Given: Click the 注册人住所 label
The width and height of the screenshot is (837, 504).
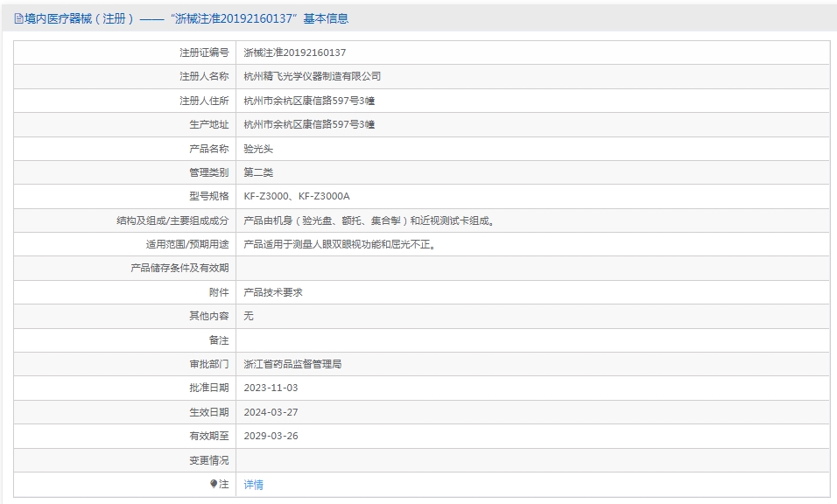Looking at the screenshot, I should 204,101.
